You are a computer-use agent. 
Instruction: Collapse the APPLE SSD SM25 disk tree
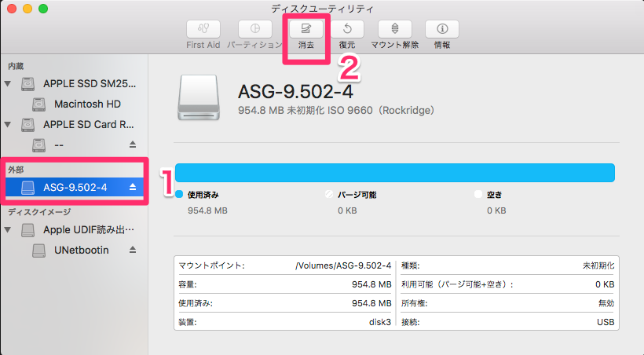click(x=8, y=83)
